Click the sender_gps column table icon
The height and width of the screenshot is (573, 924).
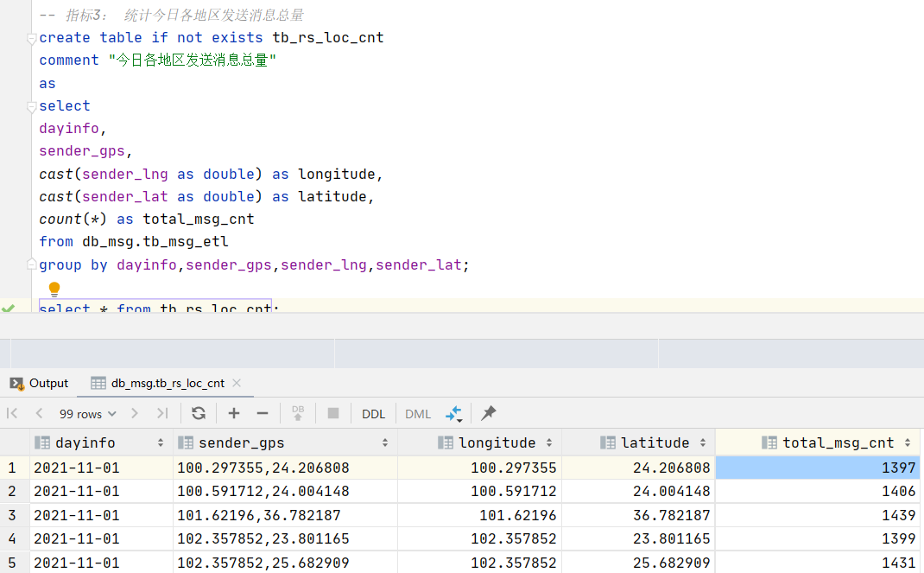[186, 442]
